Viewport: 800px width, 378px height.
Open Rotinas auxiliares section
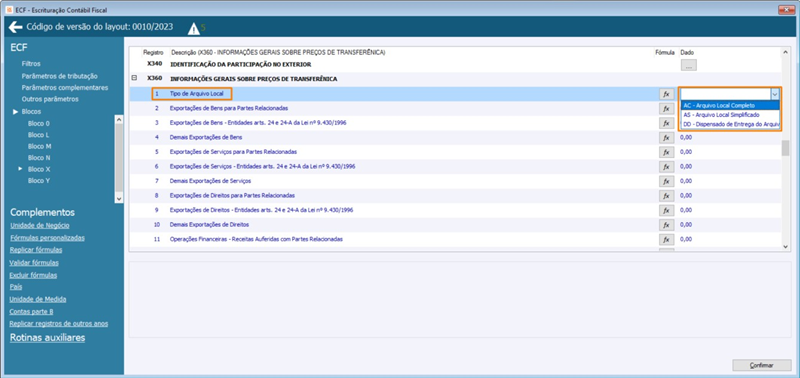tap(47, 338)
